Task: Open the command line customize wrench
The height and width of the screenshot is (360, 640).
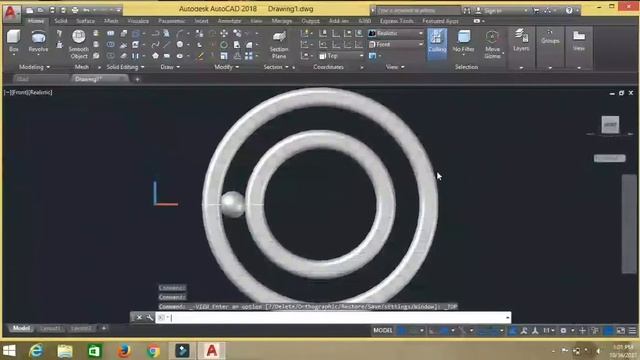Action: click(149, 318)
